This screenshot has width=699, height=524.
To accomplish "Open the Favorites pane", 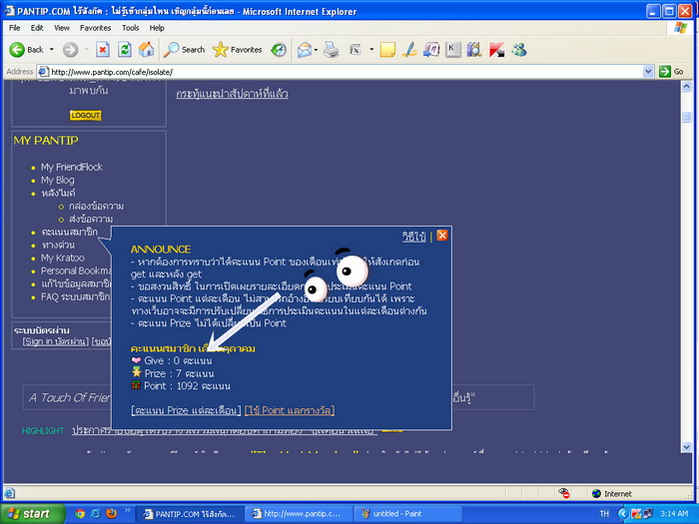I will point(237,50).
